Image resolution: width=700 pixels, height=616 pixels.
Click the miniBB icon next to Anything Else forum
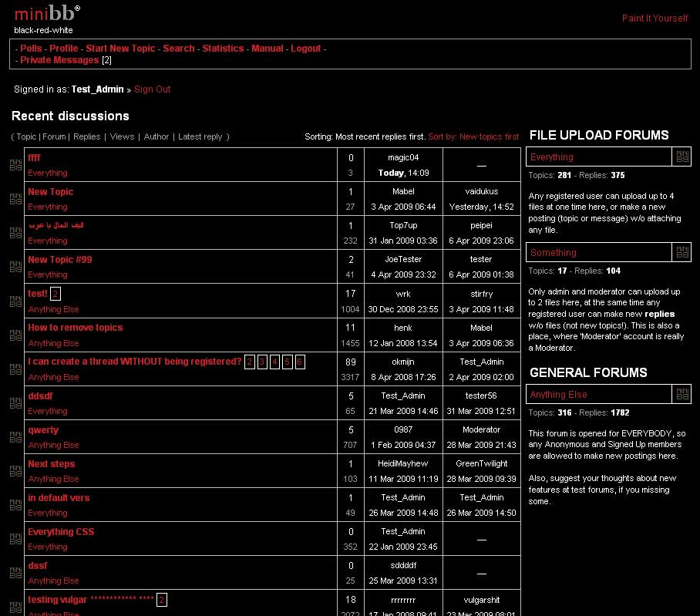click(x=682, y=394)
